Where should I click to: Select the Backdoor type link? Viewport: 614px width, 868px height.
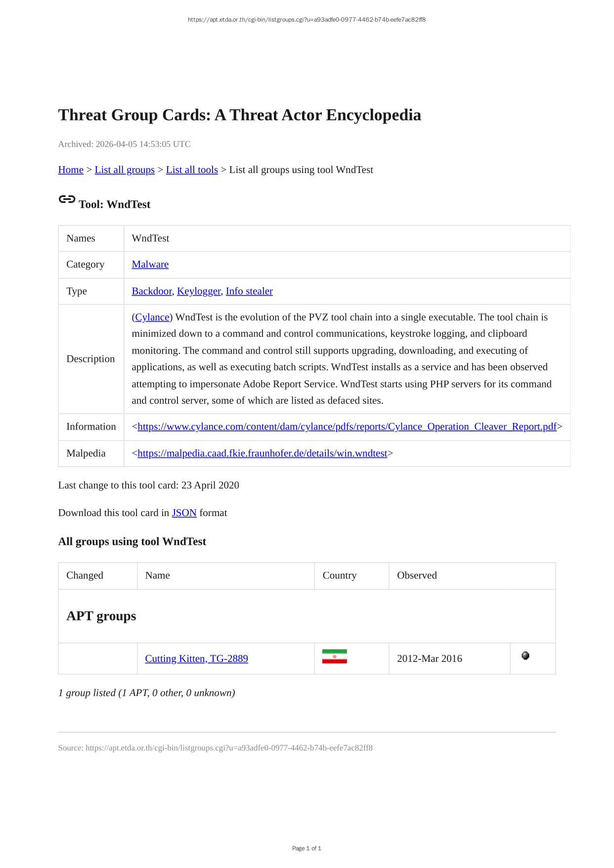(x=151, y=291)
